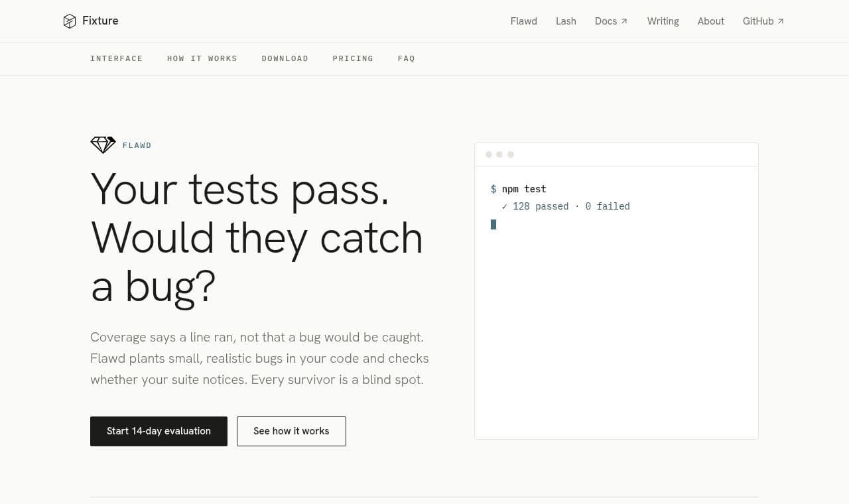
Task: Open the Flawd product page
Action: 523,21
